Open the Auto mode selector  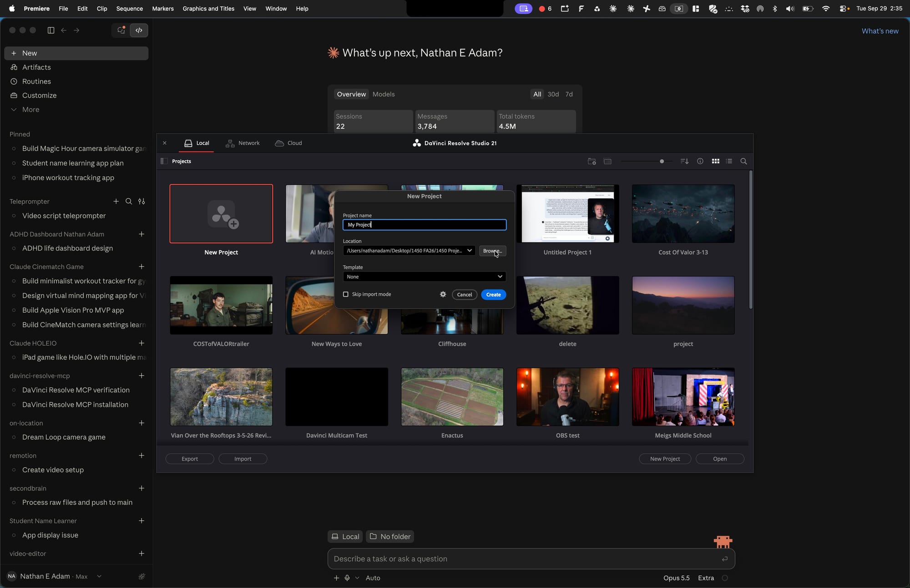pos(373,578)
